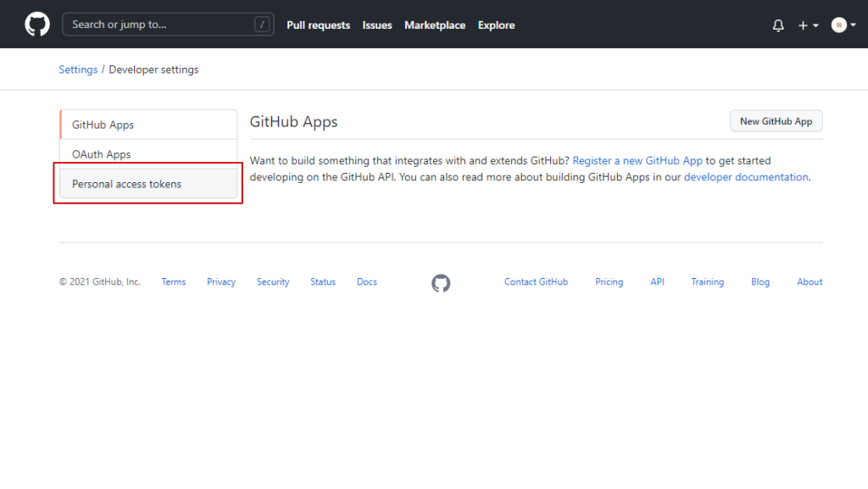Go back to Settings breadcrumb

[78, 69]
